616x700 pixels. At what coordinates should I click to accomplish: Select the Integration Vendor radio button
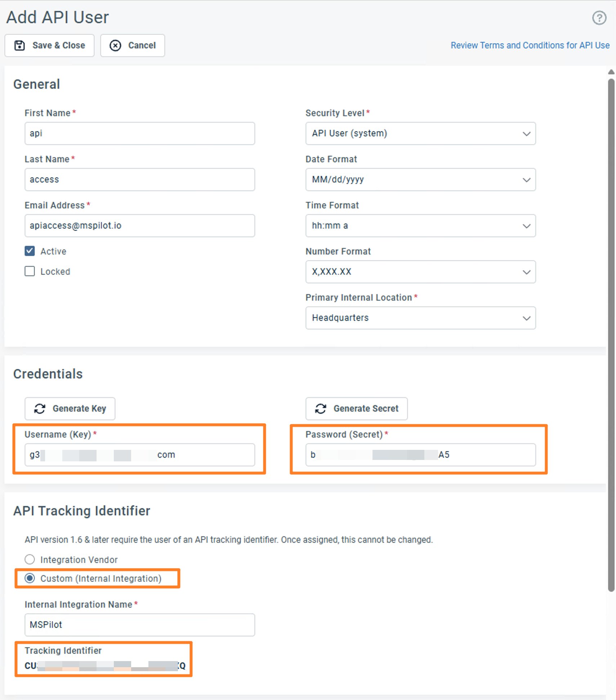(30, 559)
